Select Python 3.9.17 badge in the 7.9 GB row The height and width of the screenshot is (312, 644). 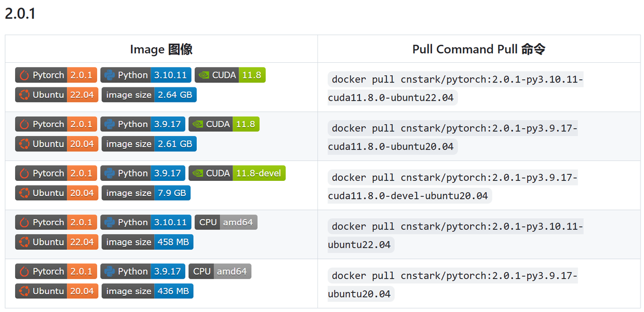click(x=143, y=173)
